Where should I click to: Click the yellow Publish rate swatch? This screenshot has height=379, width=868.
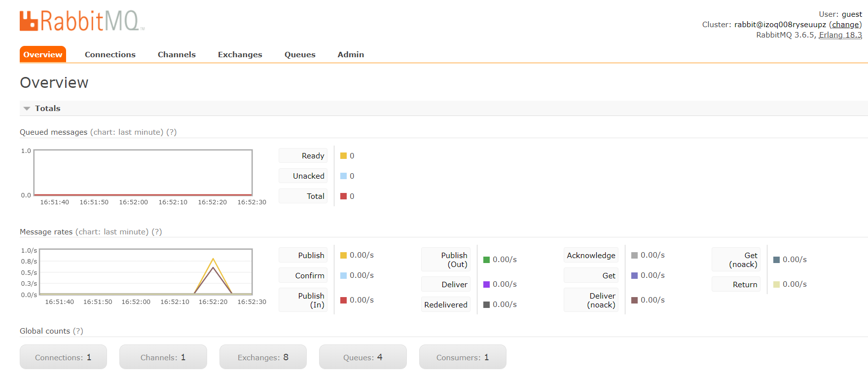(x=343, y=255)
